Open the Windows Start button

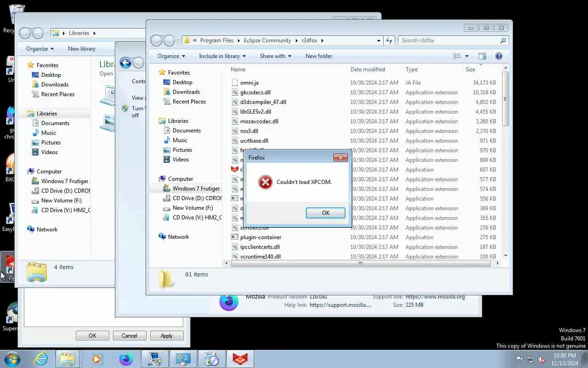pyautogui.click(x=12, y=359)
